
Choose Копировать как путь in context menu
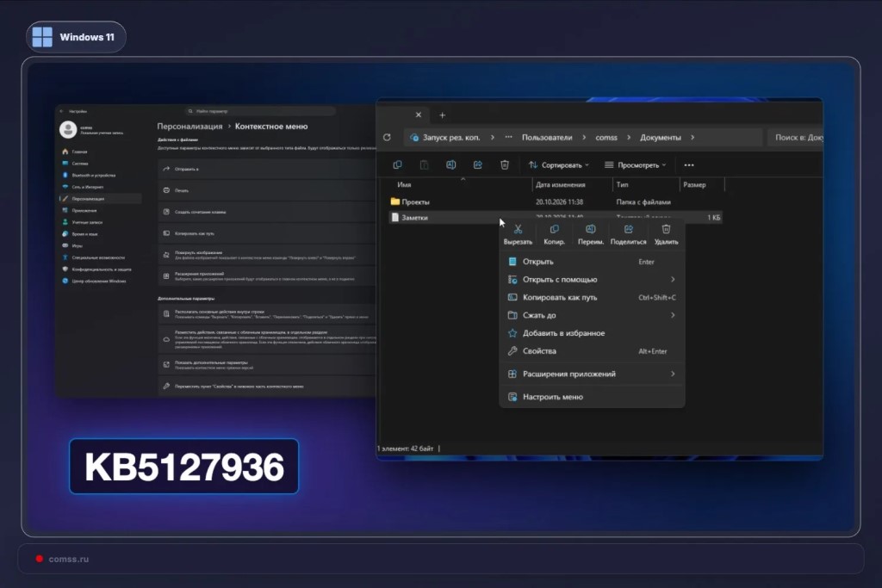(x=592, y=297)
